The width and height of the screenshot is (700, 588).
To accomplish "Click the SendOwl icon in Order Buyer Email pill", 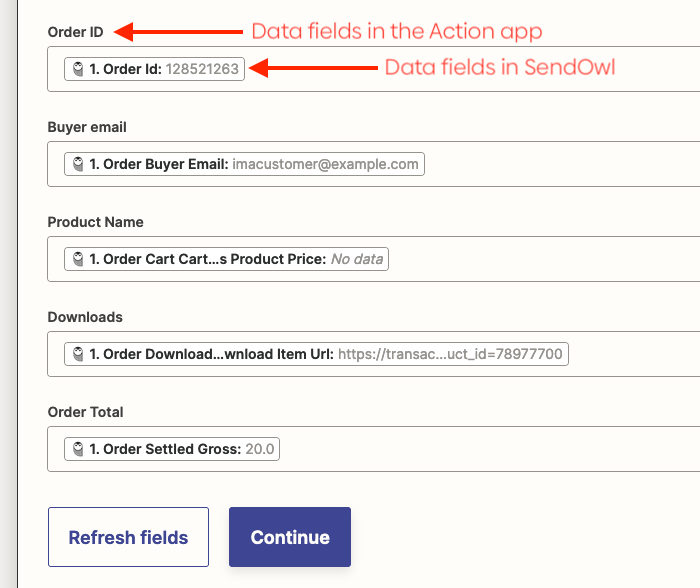I will click(78, 164).
